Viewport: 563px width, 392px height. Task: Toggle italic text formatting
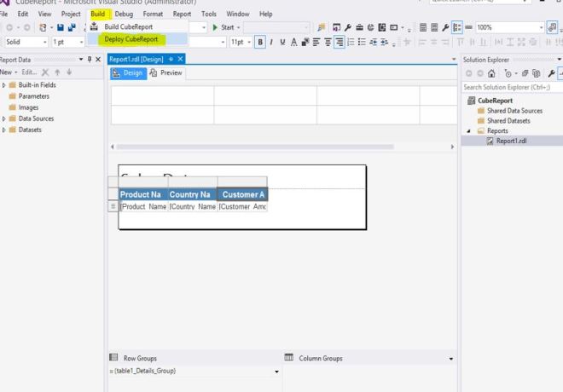pyautogui.click(x=271, y=41)
